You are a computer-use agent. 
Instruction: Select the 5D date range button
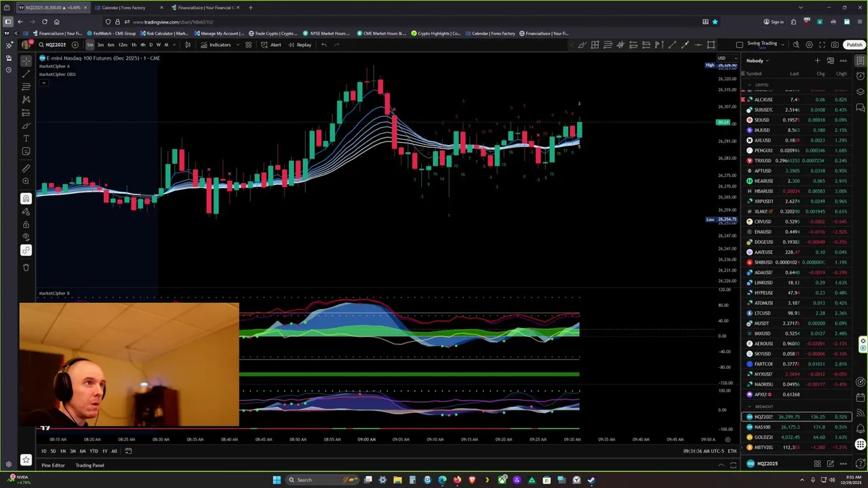[54, 451]
